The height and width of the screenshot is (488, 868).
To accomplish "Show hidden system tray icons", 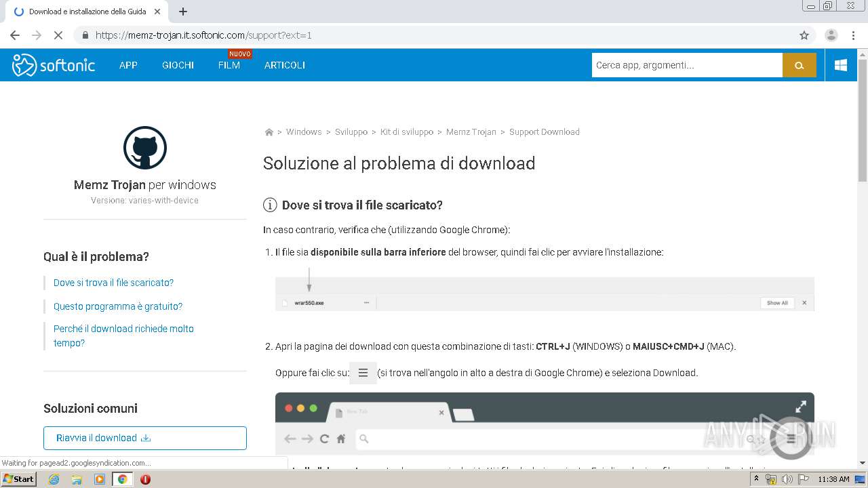I will click(x=756, y=479).
